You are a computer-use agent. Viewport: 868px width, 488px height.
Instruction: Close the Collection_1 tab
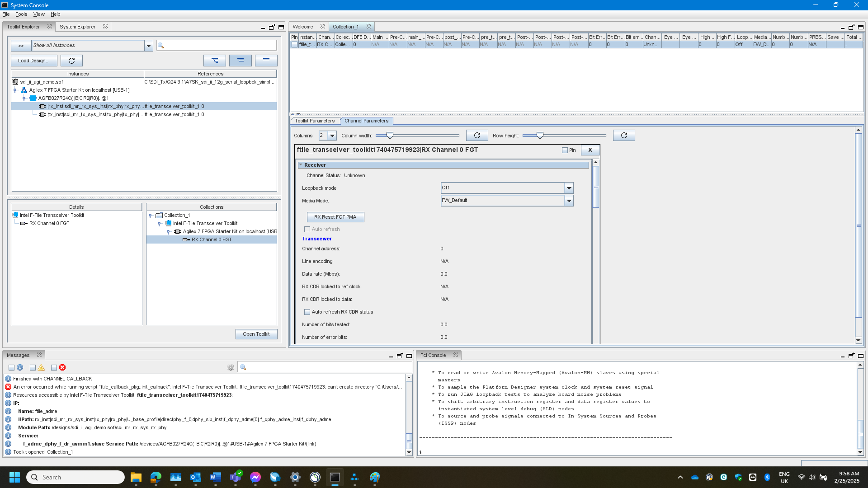point(369,27)
